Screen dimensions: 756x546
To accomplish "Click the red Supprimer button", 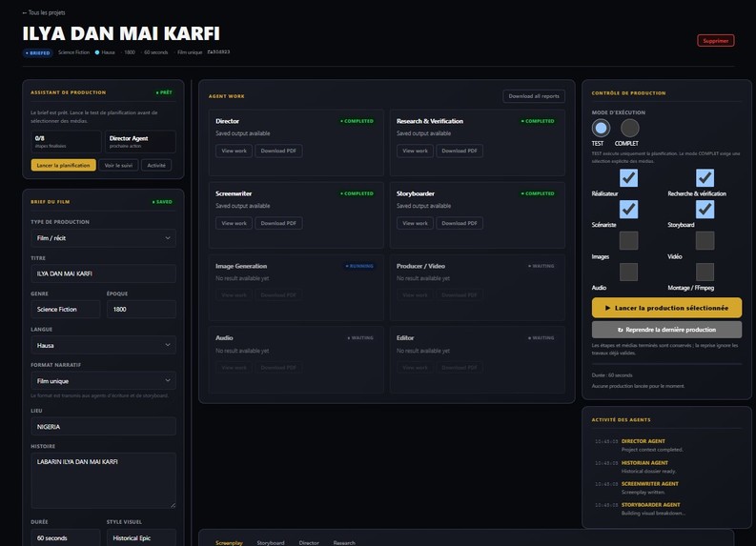I will click(716, 41).
